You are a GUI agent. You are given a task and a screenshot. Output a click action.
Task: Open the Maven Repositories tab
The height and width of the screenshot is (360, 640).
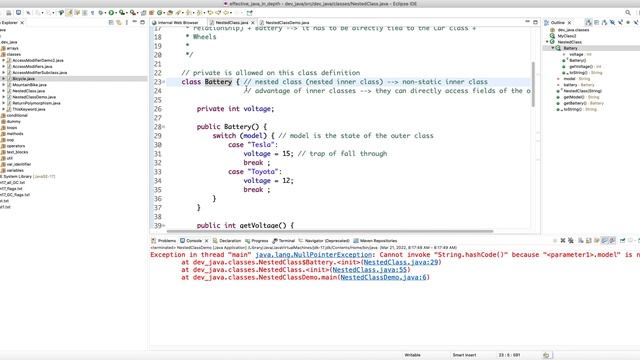point(375,241)
